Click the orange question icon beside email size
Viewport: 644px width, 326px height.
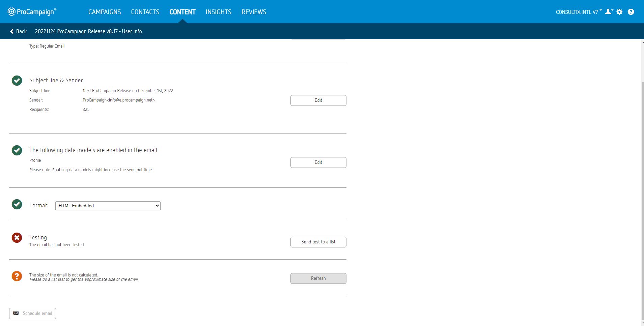pyautogui.click(x=17, y=276)
